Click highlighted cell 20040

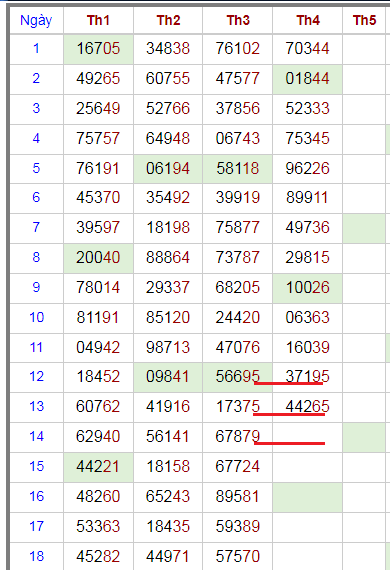98,258
